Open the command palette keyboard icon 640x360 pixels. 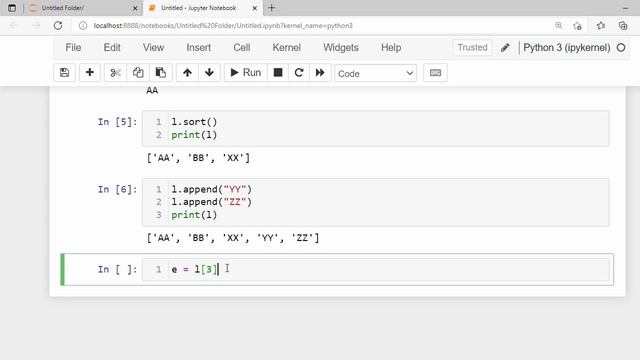(435, 73)
